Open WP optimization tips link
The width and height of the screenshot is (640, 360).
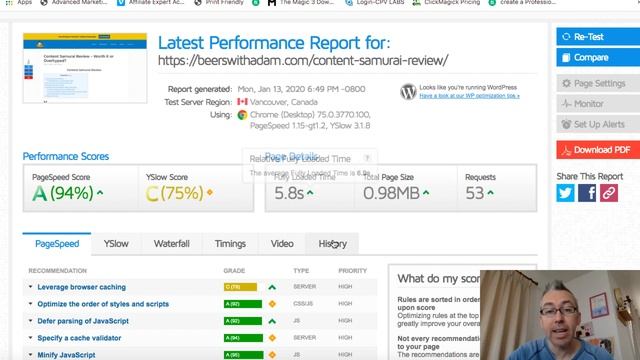point(469,96)
